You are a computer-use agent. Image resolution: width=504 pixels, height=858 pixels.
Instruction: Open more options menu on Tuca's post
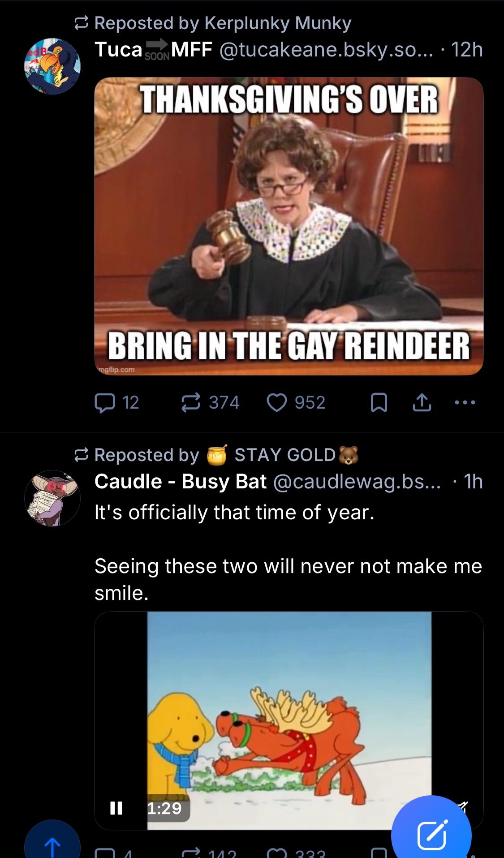click(465, 402)
